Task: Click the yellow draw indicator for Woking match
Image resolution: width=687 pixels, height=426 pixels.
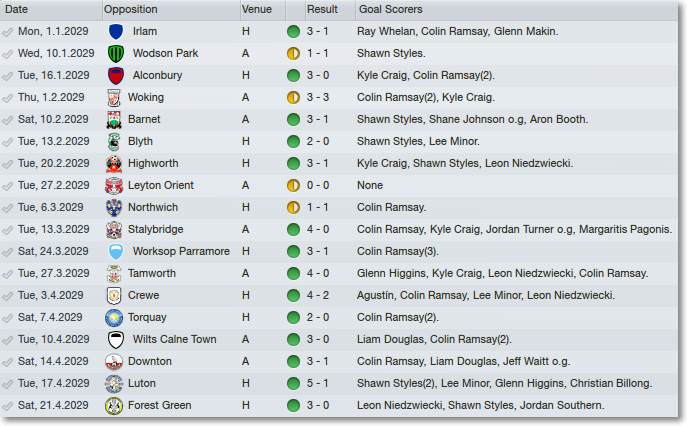Action: pyautogui.click(x=293, y=98)
